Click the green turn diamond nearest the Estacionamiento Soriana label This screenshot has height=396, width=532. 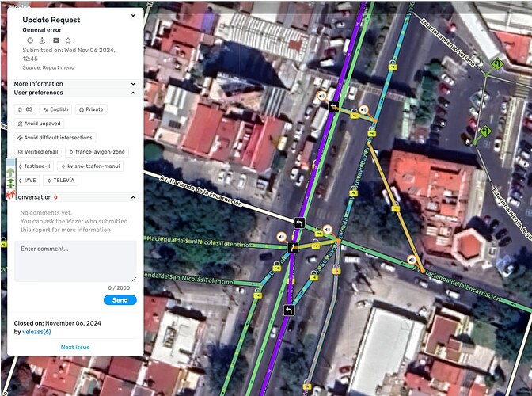point(496,63)
